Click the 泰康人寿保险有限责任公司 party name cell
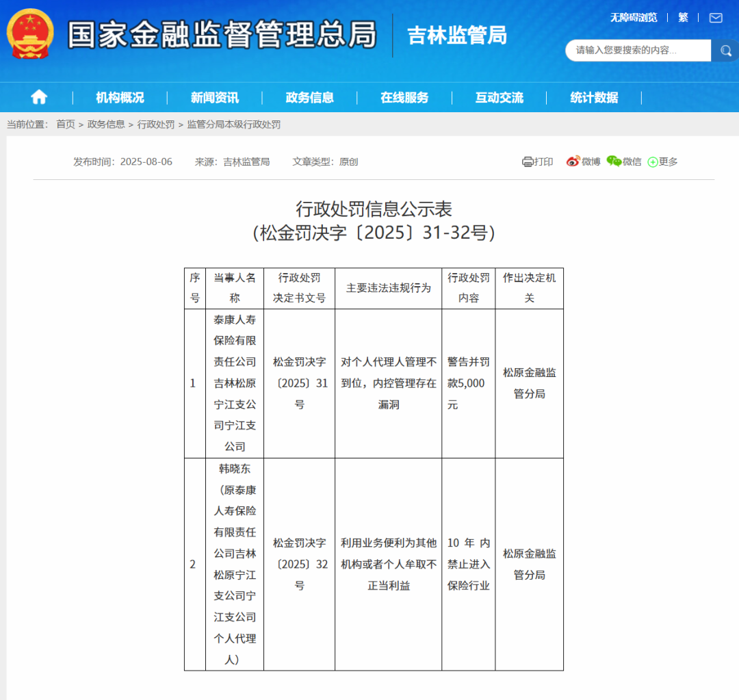 [235, 383]
